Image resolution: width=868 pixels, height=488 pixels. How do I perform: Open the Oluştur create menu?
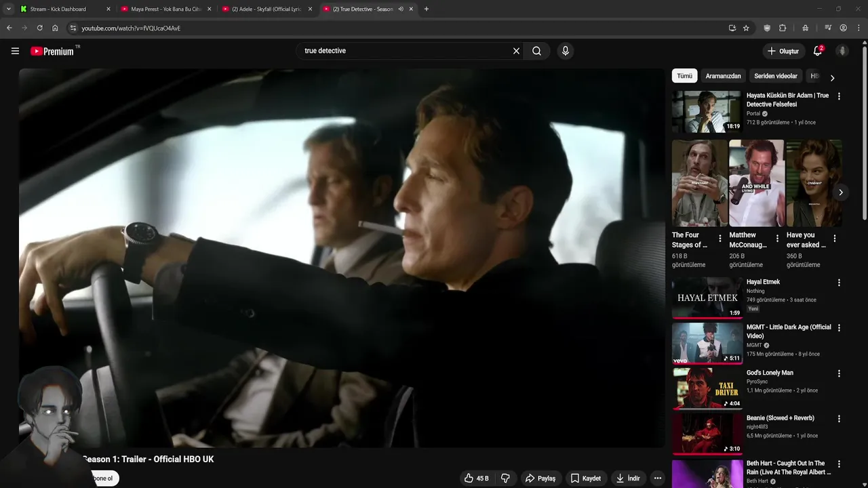click(x=783, y=51)
